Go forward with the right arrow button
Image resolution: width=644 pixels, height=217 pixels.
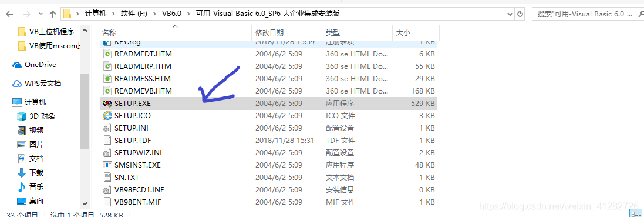pos(26,14)
